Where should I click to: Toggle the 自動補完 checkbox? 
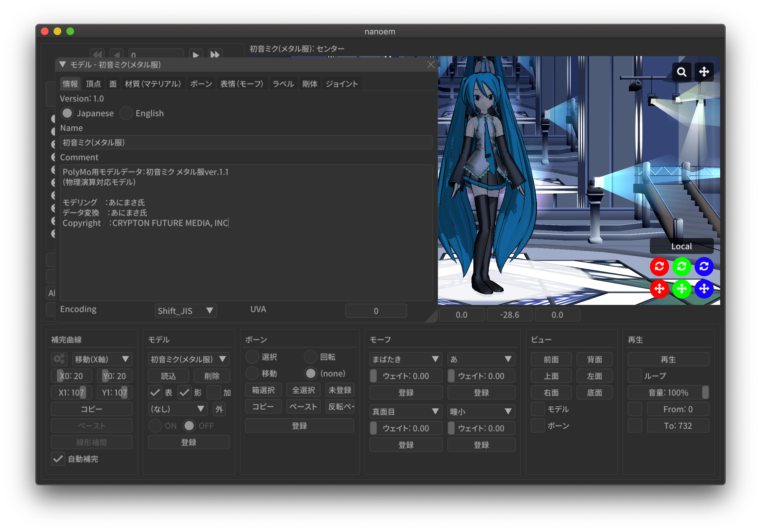tap(58, 459)
